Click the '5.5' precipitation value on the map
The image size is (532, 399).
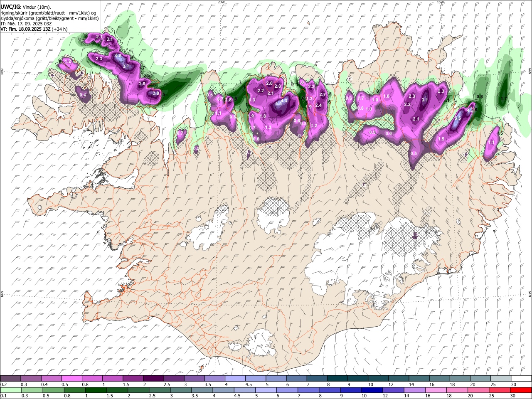(x=458, y=118)
